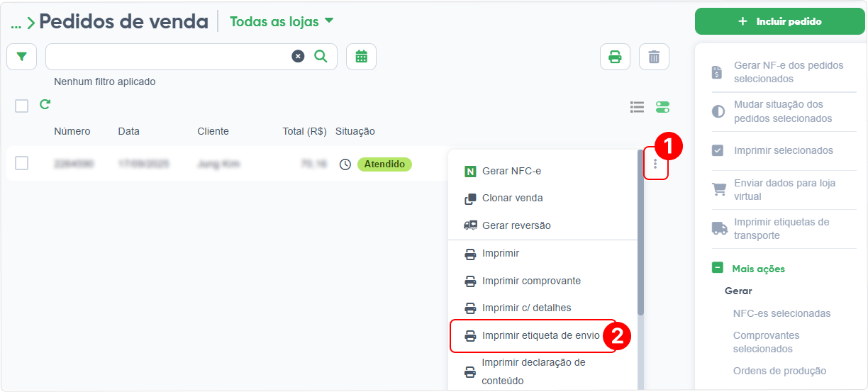Screen dimensions: 868x392
Task: Click the green N icon beside Gerar NFC-e
Action: 470,171
